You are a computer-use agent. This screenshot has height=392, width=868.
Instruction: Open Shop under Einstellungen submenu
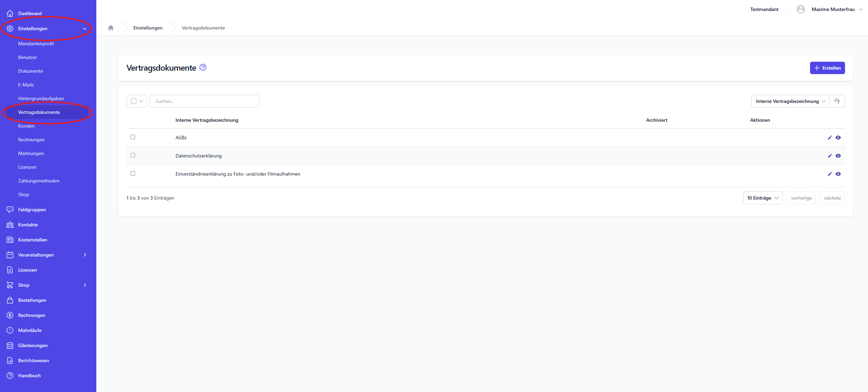[x=24, y=194]
